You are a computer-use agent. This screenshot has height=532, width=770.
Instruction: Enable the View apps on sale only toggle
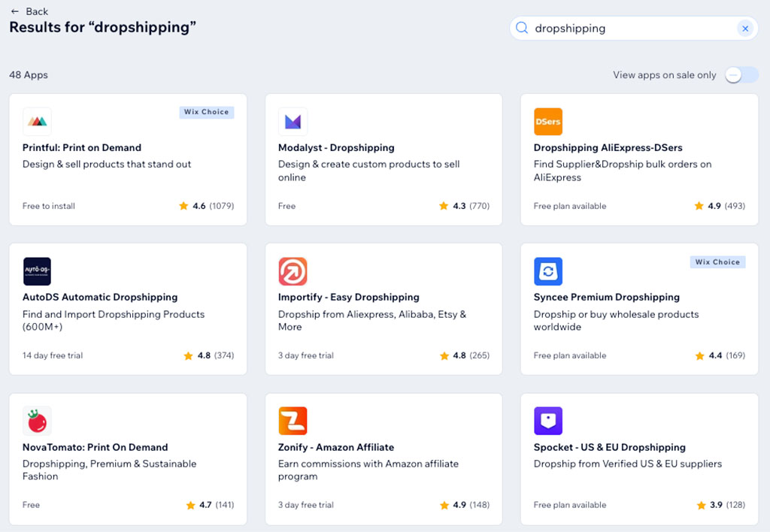(x=741, y=75)
